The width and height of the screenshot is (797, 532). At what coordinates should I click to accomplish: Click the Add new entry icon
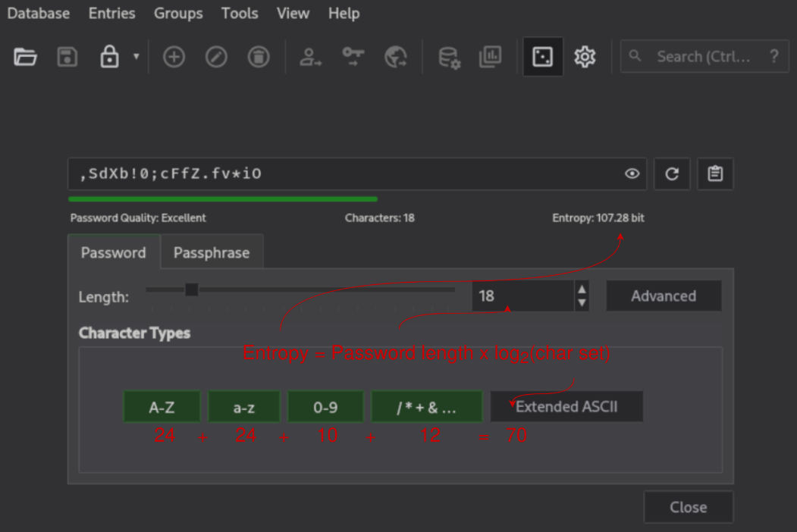(x=174, y=57)
